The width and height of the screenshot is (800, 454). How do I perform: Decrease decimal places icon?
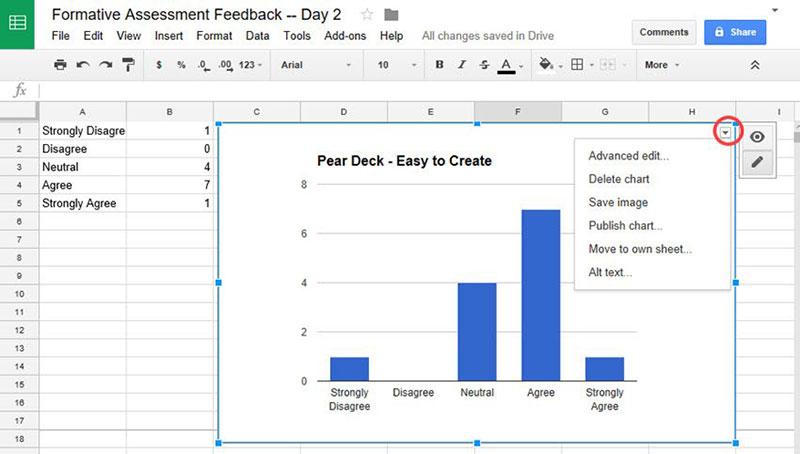pos(204,65)
